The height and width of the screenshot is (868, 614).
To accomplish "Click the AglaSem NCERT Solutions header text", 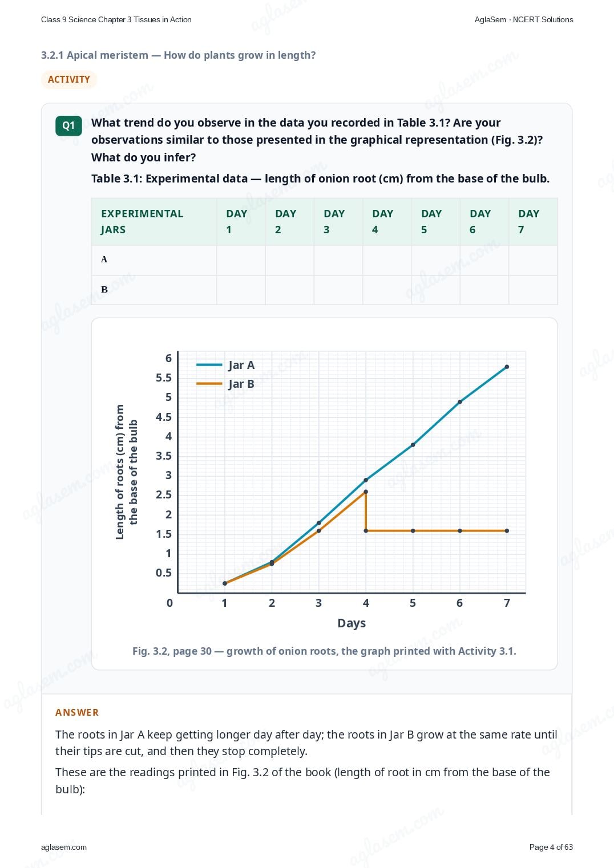I will (x=524, y=19).
